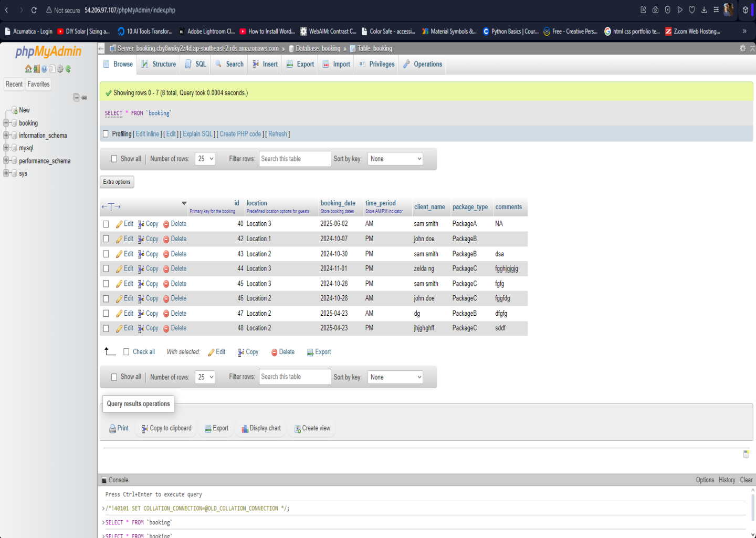Click the log out door icon

tap(36, 69)
